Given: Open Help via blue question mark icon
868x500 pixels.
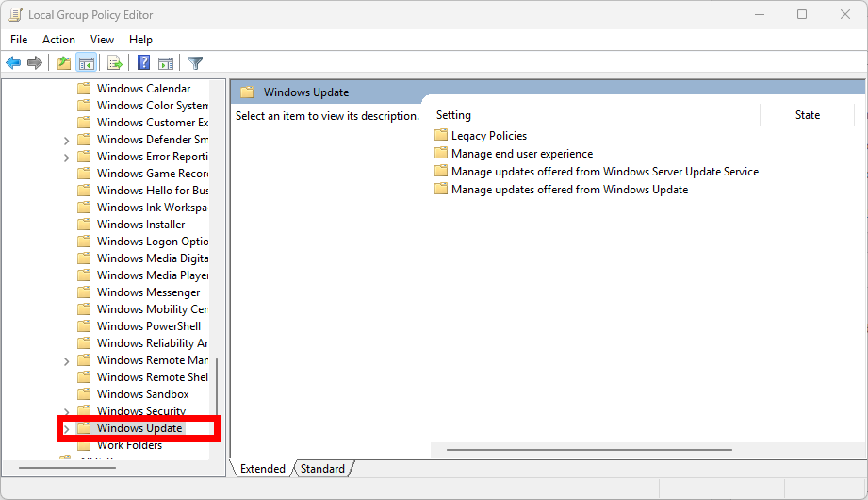Looking at the screenshot, I should (143, 63).
